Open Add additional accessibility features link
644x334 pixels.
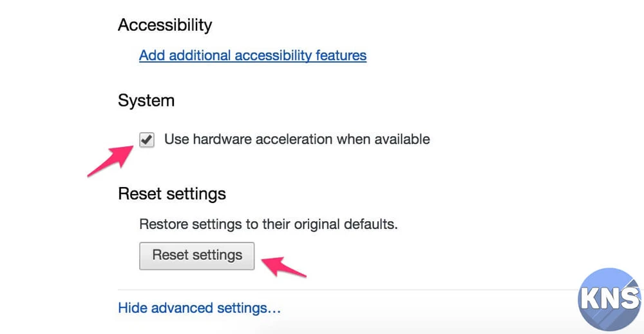click(x=252, y=55)
